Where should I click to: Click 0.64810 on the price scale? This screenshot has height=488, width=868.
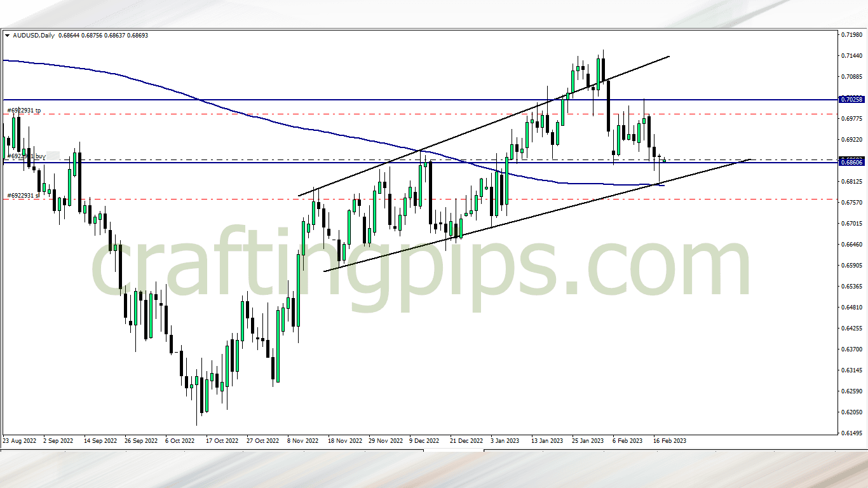851,307
